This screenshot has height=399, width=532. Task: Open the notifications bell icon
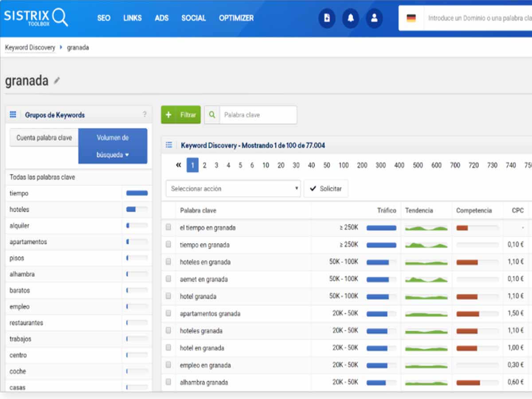click(351, 18)
